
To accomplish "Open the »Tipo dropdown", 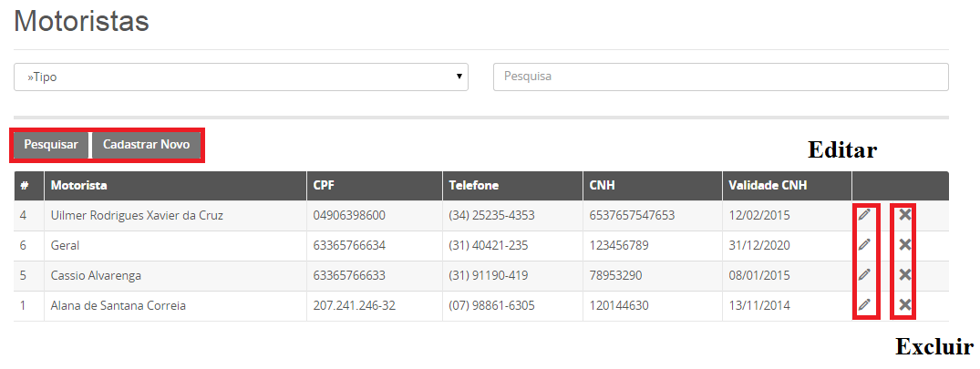I will (x=241, y=77).
